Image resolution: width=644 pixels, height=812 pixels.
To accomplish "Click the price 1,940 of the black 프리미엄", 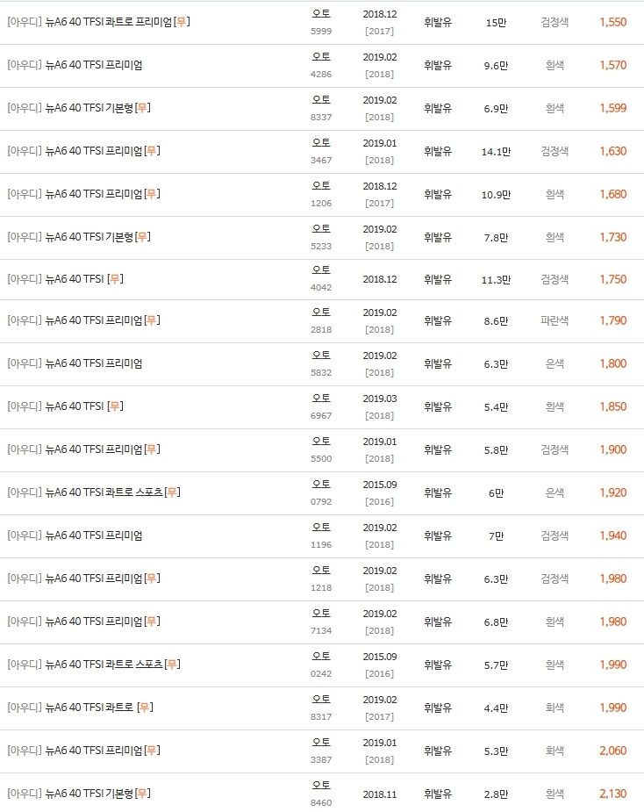I will [x=613, y=535].
